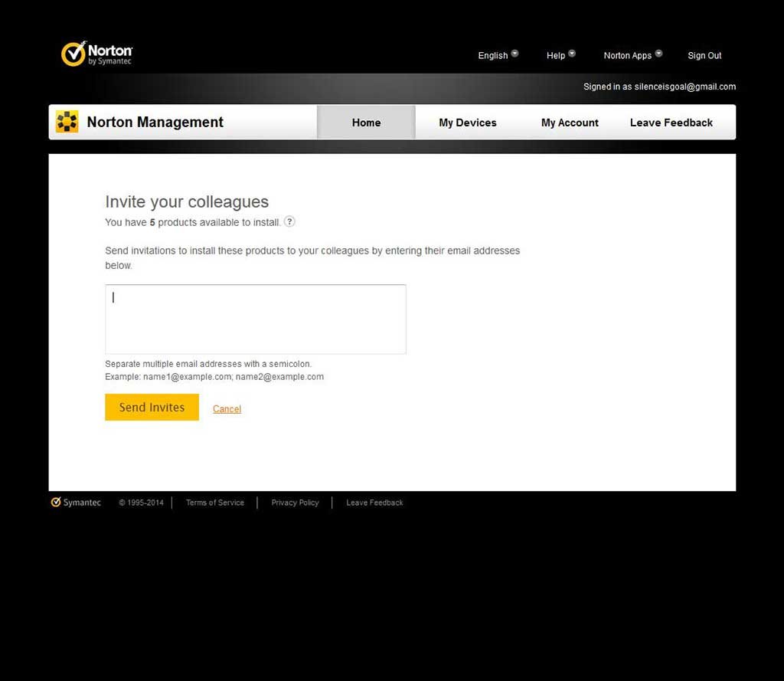The width and height of the screenshot is (784, 681).
Task: Click the © 1995-2014 copyright text
Action: coord(141,503)
